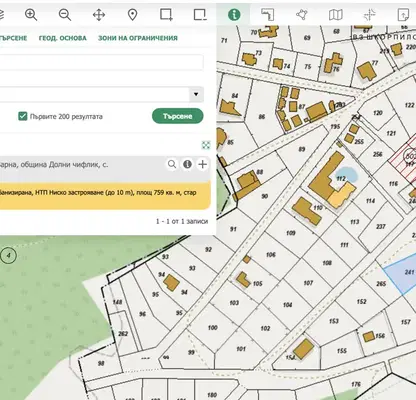Click the green Търсене button
The height and width of the screenshot is (400, 416).
[x=178, y=116]
